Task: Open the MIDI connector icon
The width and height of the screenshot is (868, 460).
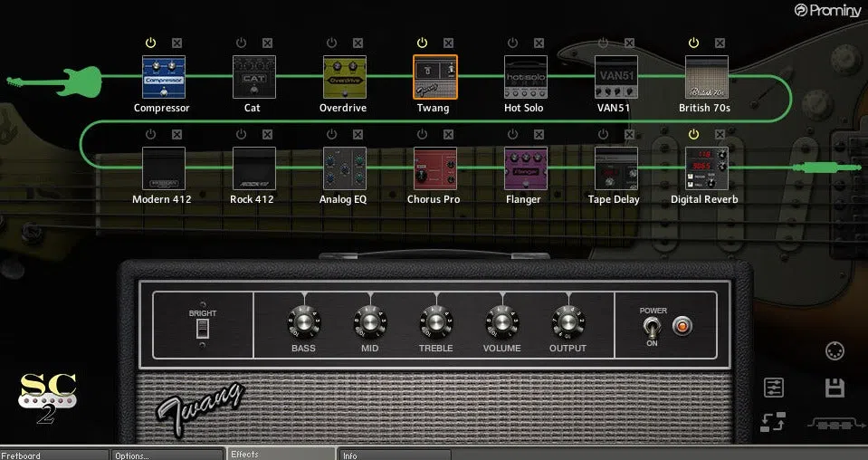Action: tap(835, 351)
